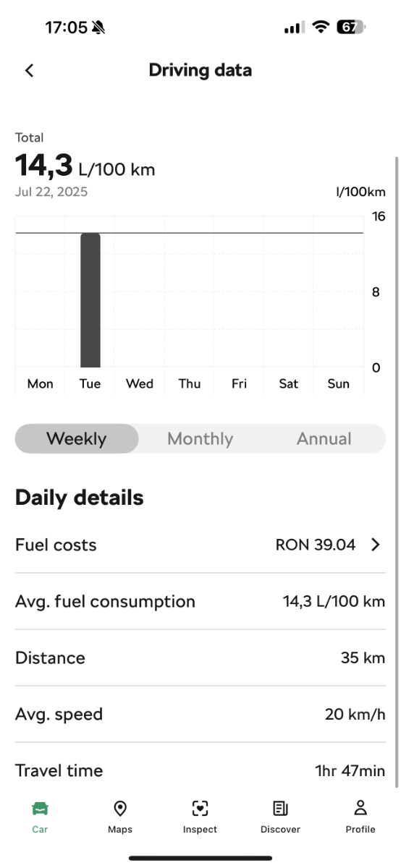Tap the RON 39.04 amount
The width and height of the screenshot is (401, 868).
click(316, 545)
